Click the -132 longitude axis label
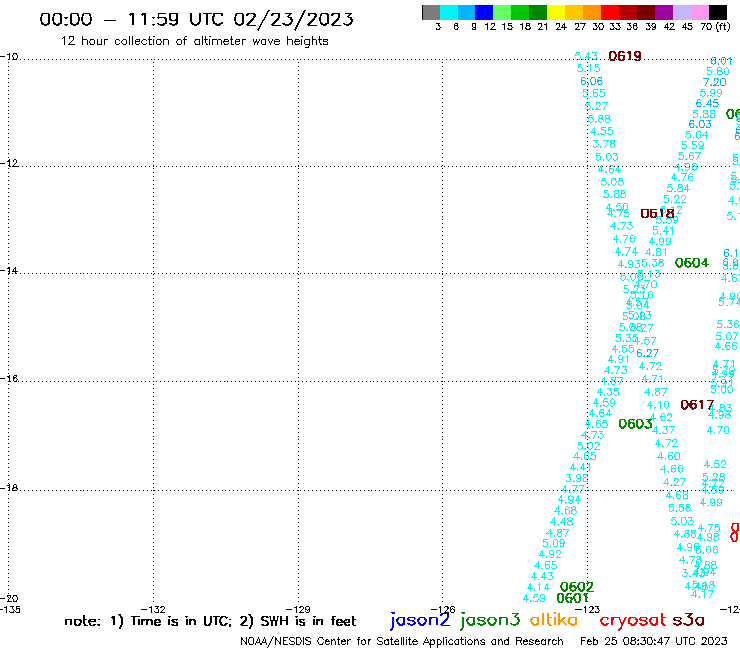Viewport: 740px width, 650px height. 153,609
